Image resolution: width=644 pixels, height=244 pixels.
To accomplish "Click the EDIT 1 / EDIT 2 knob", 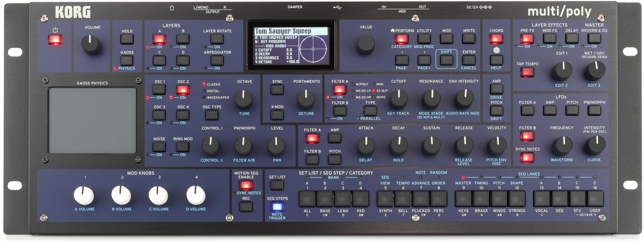I will [562, 71].
